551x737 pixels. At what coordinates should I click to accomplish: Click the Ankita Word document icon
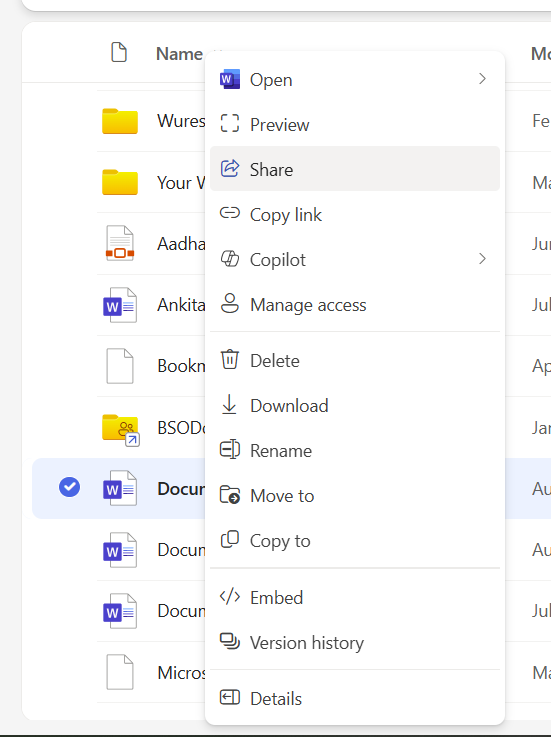point(120,305)
